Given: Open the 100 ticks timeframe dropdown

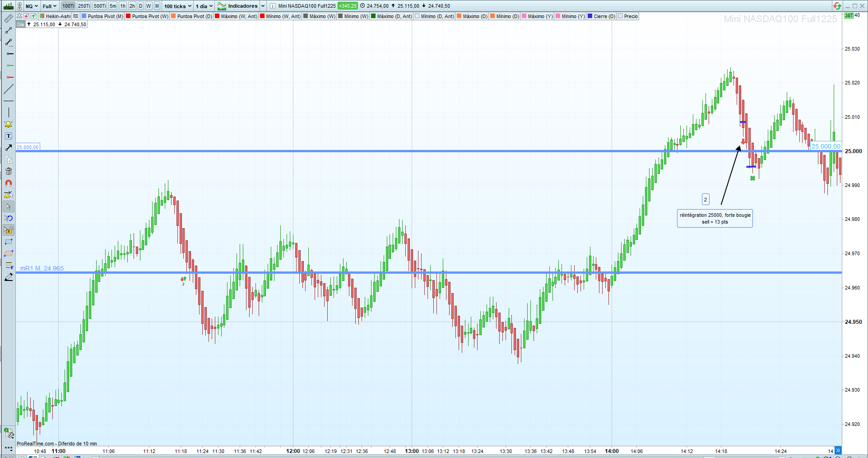Looking at the screenshot, I should (x=178, y=6).
